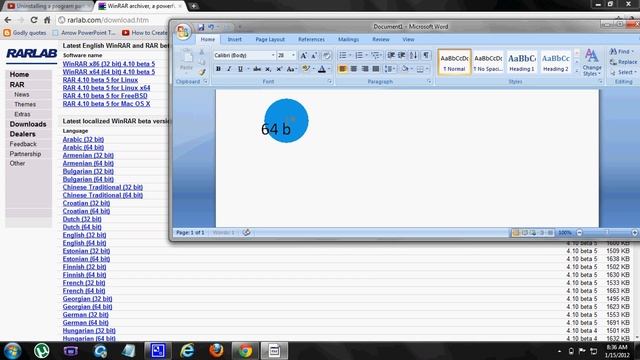This screenshot has width=640, height=360.
Task: Open the Select dropdown in Editing
Action: coord(623,72)
